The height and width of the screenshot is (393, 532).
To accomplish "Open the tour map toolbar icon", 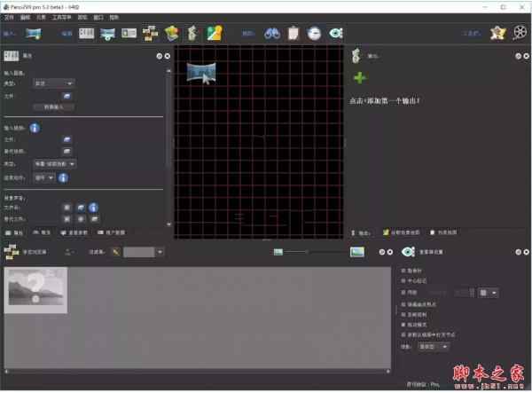I will coord(172,33).
